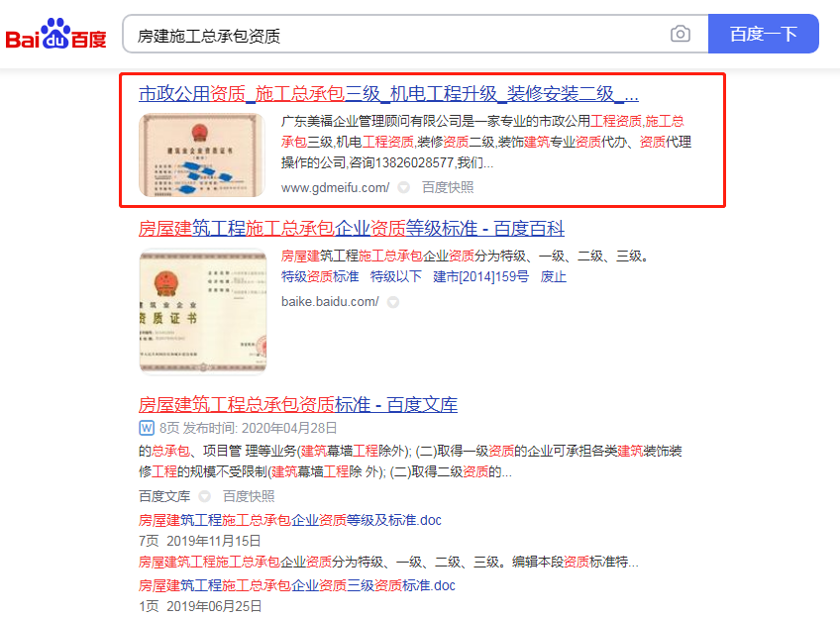
Task: Open the 废止 sub-link
Action: [x=553, y=277]
